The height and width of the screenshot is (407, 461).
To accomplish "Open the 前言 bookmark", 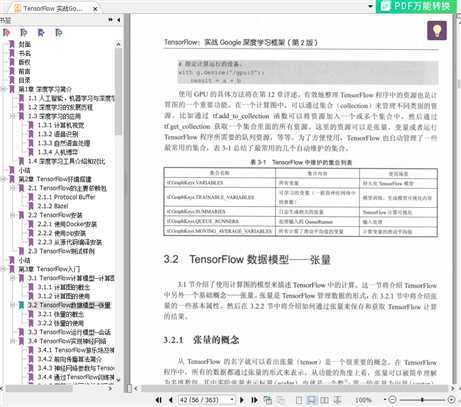I will pos(25,71).
